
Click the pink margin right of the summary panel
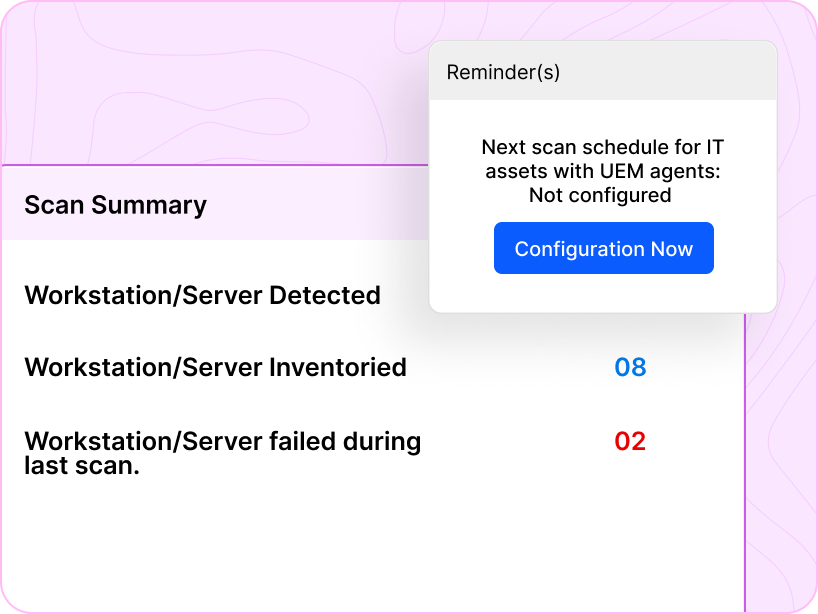pyautogui.click(x=780, y=450)
